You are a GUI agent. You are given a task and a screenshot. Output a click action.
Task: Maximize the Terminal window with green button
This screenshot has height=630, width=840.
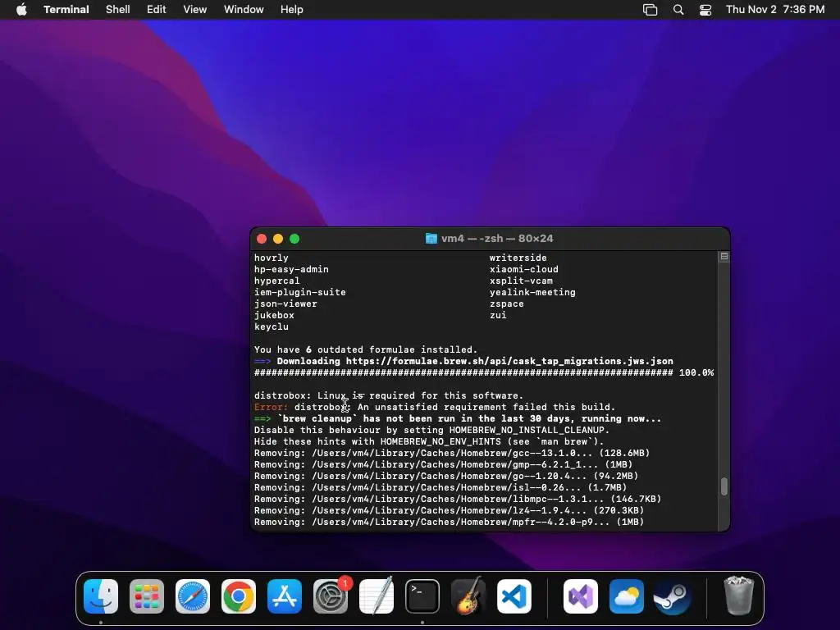coord(294,239)
